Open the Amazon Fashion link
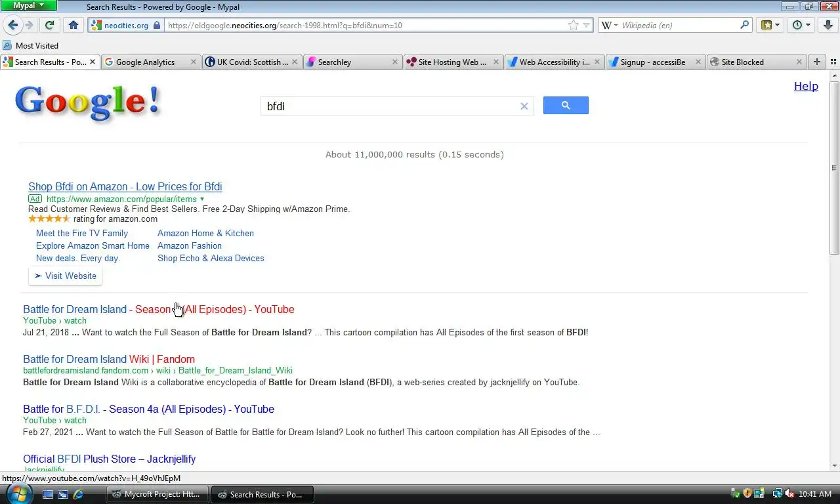The width and height of the screenshot is (840, 504). click(190, 245)
